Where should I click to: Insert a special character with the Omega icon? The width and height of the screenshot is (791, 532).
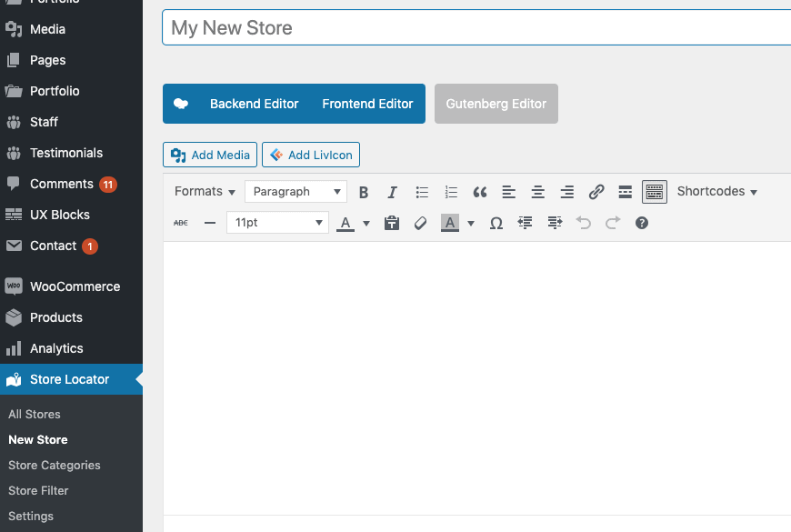[496, 223]
